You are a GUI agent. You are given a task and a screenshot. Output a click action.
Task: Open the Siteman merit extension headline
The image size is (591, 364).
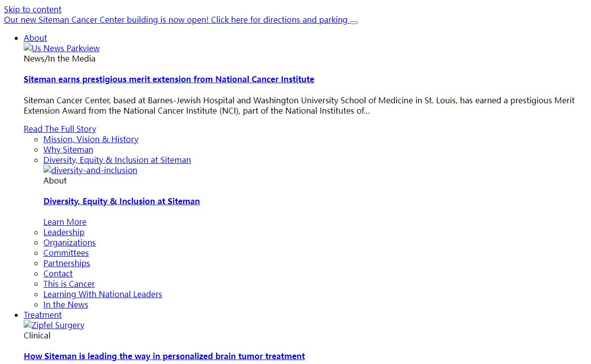(x=169, y=79)
